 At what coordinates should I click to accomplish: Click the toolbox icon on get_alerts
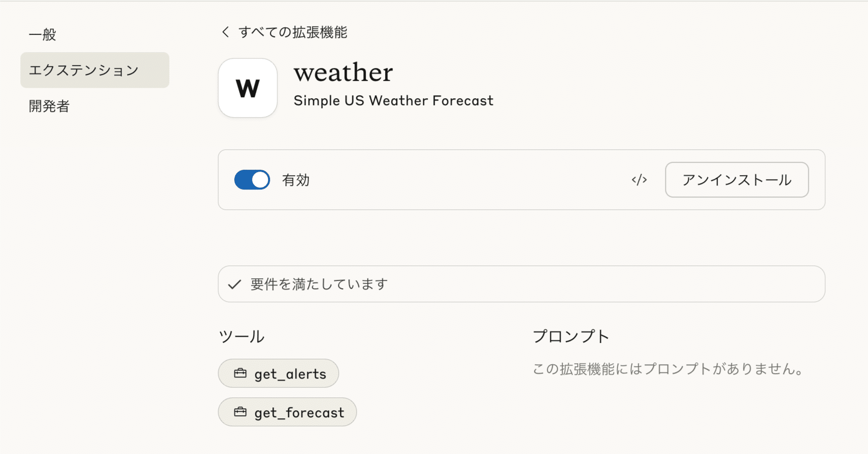(x=241, y=373)
